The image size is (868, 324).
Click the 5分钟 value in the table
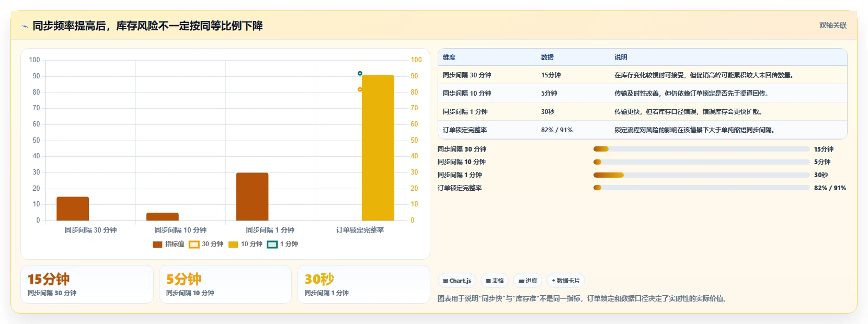549,94
